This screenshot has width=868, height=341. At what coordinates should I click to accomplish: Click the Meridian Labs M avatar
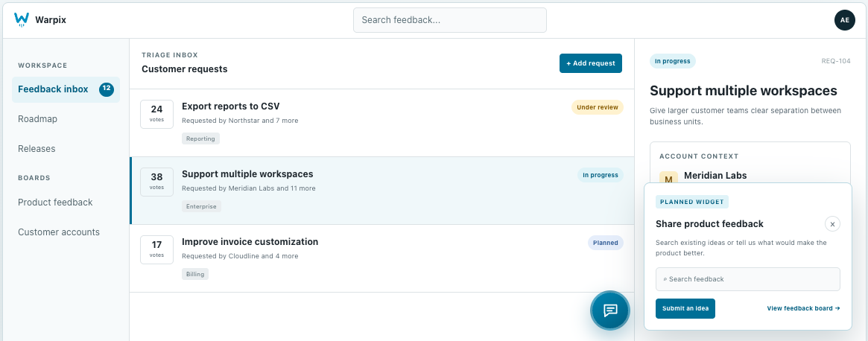669,178
